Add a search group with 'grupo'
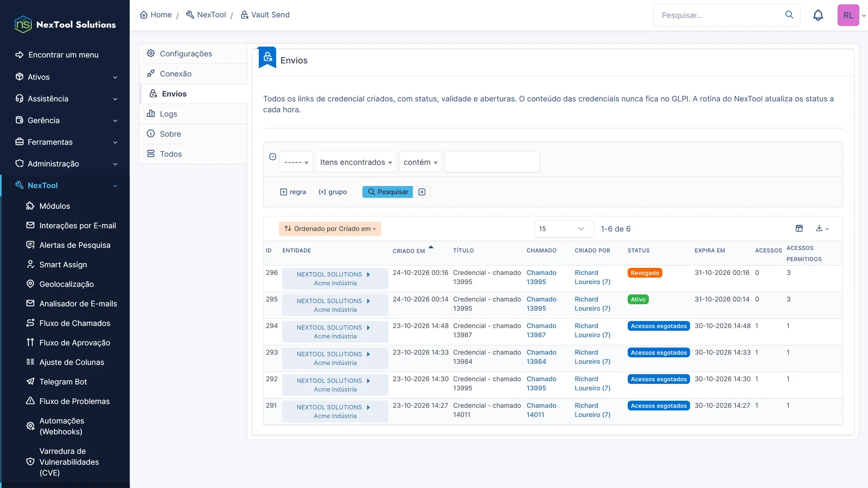This screenshot has width=868, height=488. click(x=333, y=192)
